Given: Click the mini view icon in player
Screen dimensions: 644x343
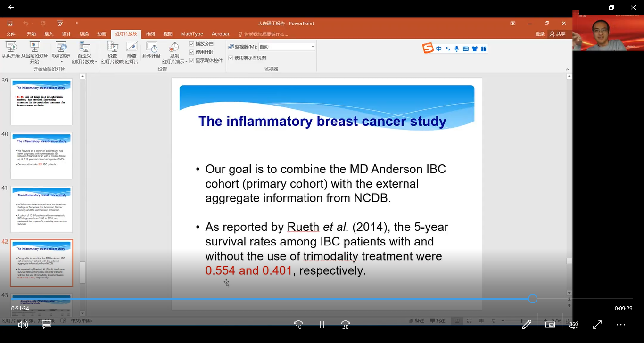Looking at the screenshot, I should (550, 325).
